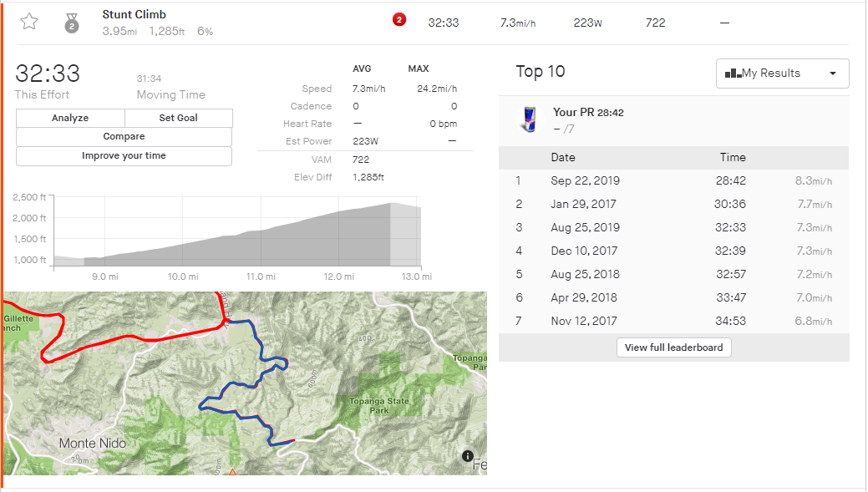Image resolution: width=868 pixels, height=492 pixels.
Task: Star the Stunt Climb segment
Action: point(29,22)
